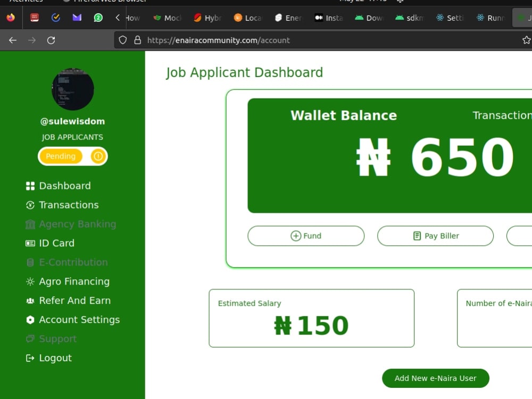Click the greyed Agency Banking item
Image resolution: width=532 pixels, height=399 pixels.
(71, 225)
